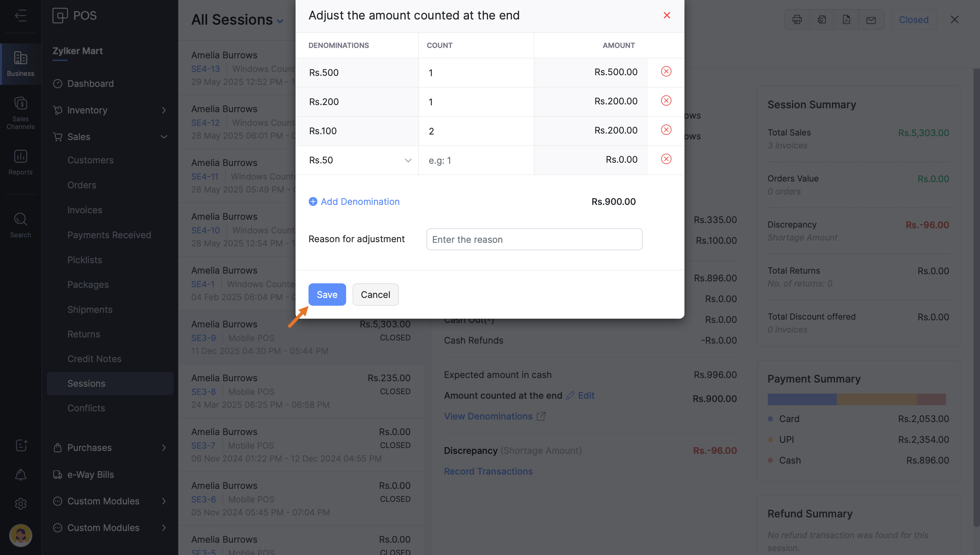Open Sessions in the Sales menu
The image size is (980, 555).
[86, 384]
